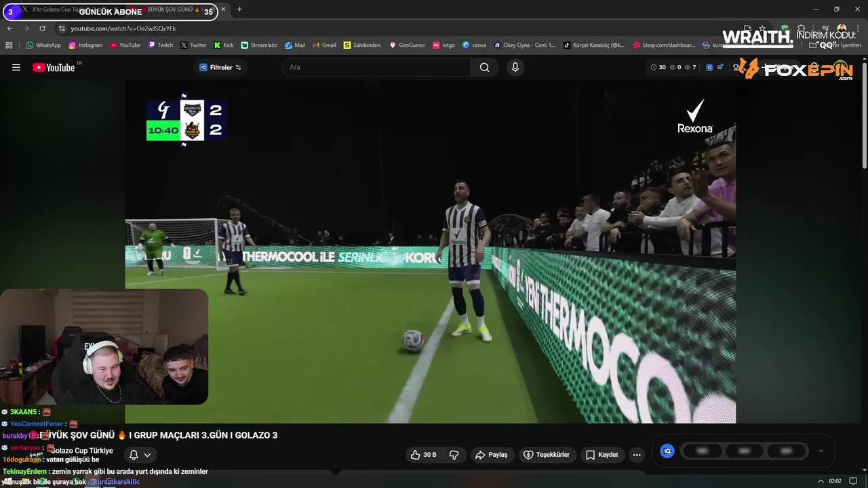Open the Filtreler filter button
This screenshot has width=868, height=488.
tap(220, 67)
